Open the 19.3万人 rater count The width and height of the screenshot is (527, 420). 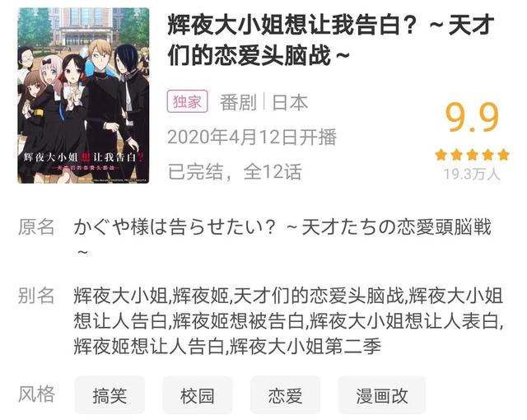(472, 175)
